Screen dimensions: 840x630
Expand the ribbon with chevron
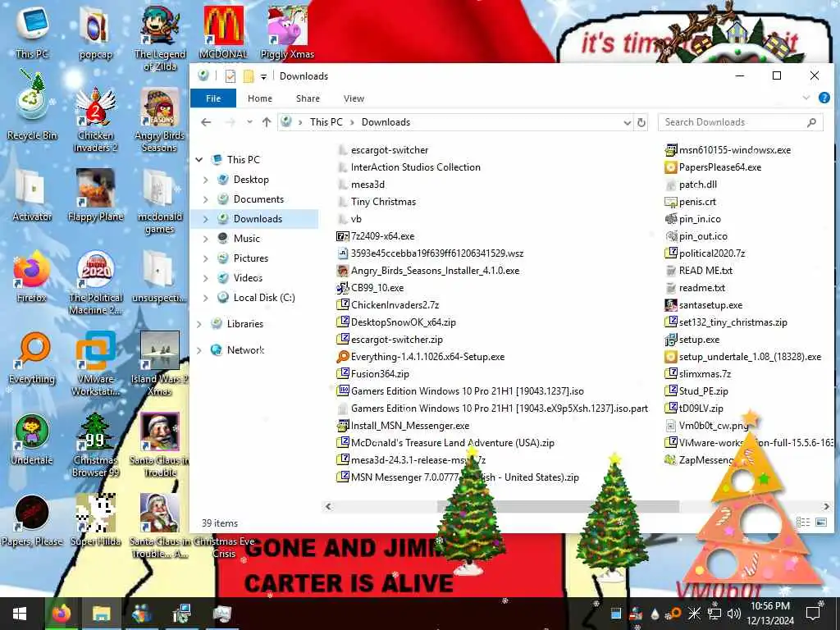(x=806, y=98)
